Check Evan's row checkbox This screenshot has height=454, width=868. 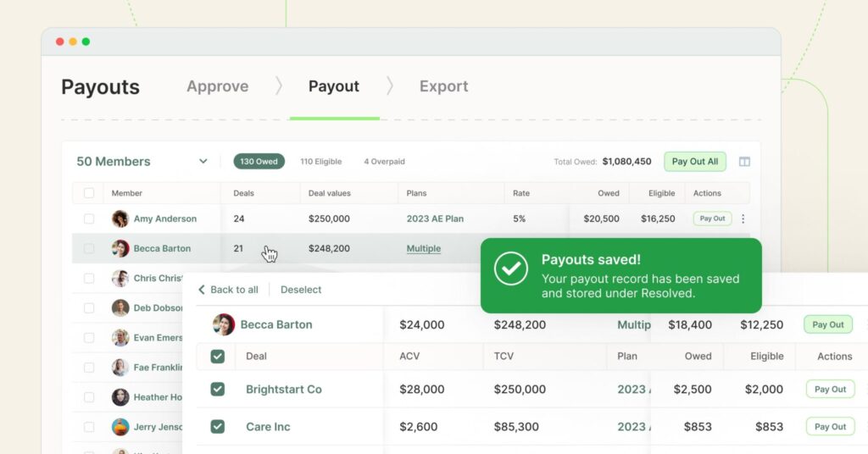(88, 338)
